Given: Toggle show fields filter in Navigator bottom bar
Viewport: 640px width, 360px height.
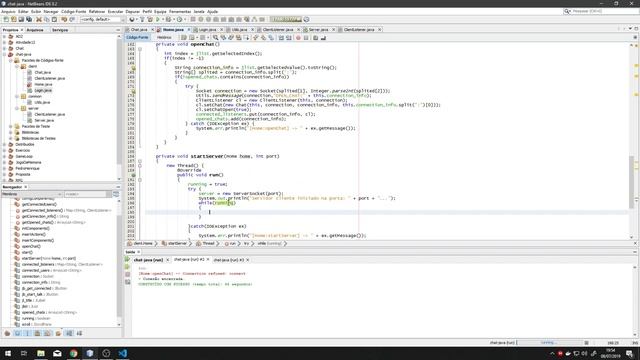Looking at the screenshot, I should (18, 333).
